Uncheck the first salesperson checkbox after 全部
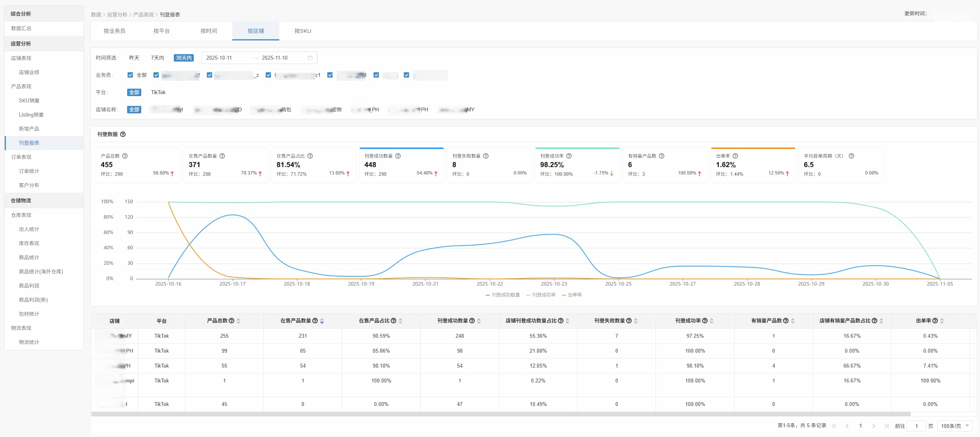The image size is (980, 437). (x=156, y=75)
